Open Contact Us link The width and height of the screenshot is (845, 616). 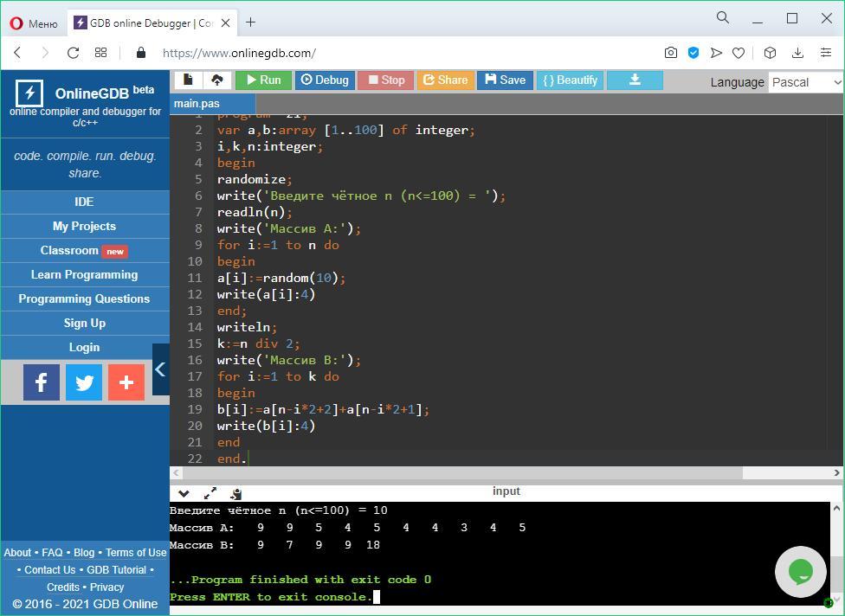(49, 569)
